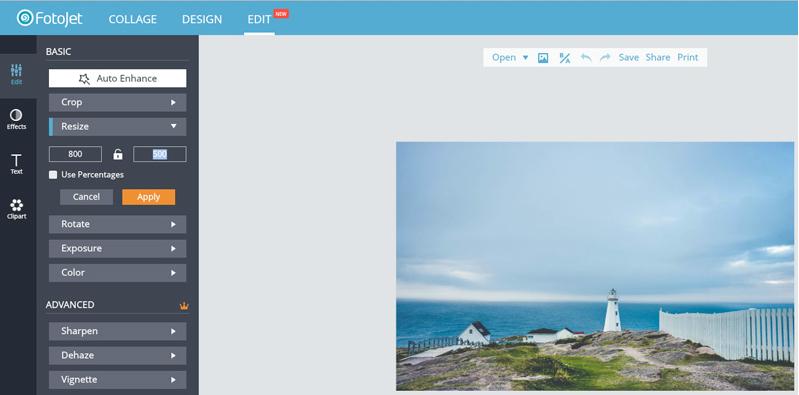Screen dimensions: 799x395
Task: Click the width field showing 800
Action: pyautogui.click(x=75, y=154)
